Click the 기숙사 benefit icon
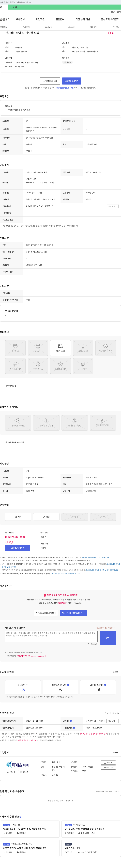 point(38,348)
